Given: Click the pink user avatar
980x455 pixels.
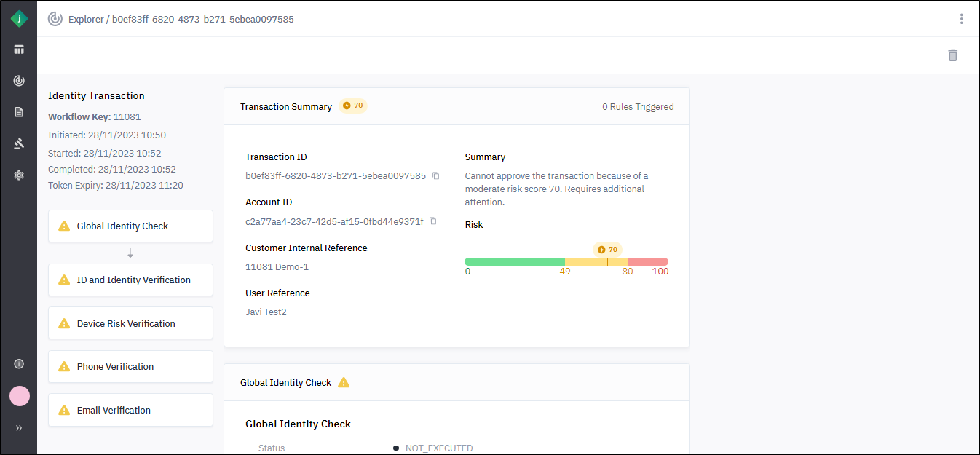Looking at the screenshot, I should [20, 396].
